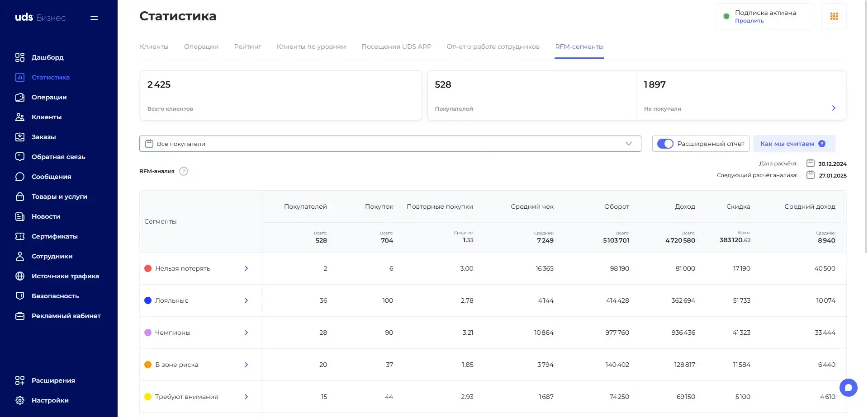Click the Дата расчёта calendar icon
Screen dimensions: 868x417
(811, 163)
